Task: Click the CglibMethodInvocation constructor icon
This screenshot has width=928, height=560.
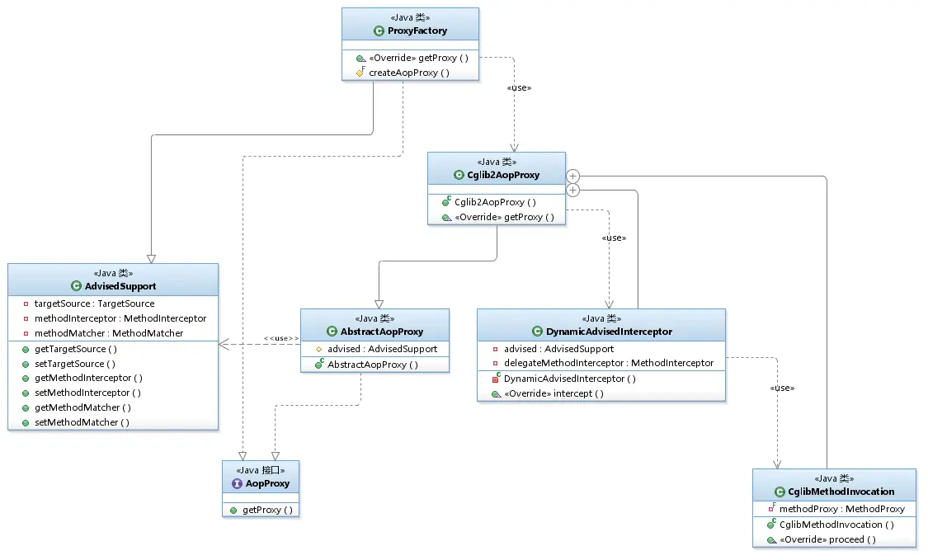Action: [771, 525]
